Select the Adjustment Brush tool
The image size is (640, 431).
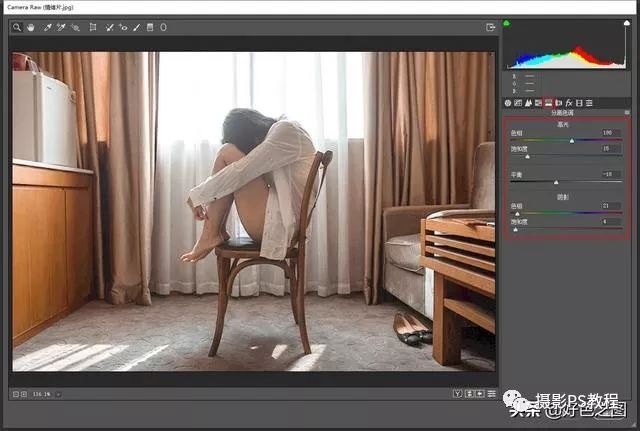[136, 27]
